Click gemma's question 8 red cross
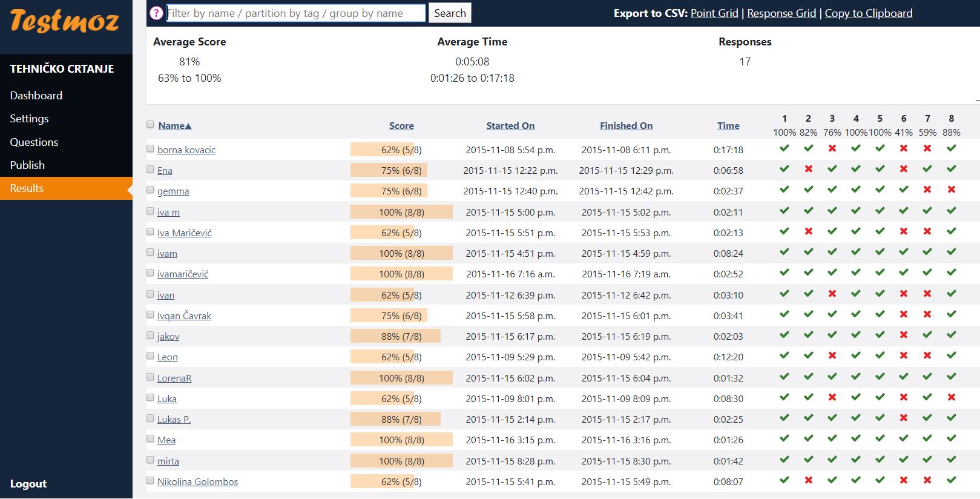The image size is (980, 499). (952, 190)
